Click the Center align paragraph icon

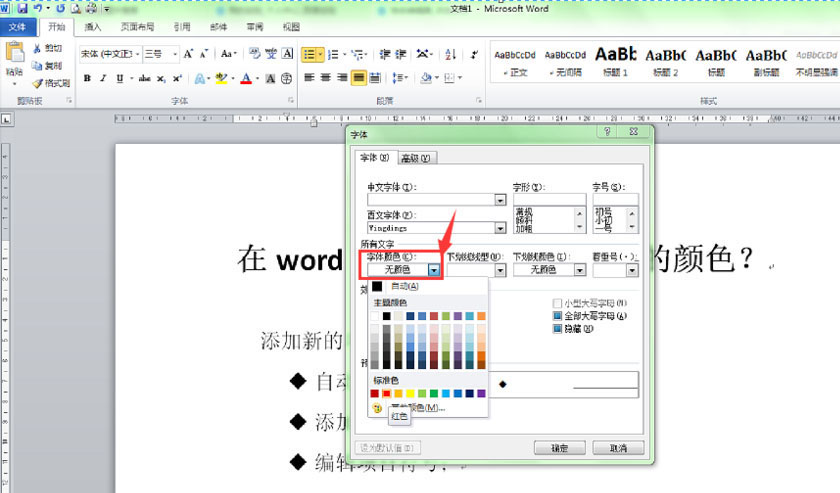(325, 78)
